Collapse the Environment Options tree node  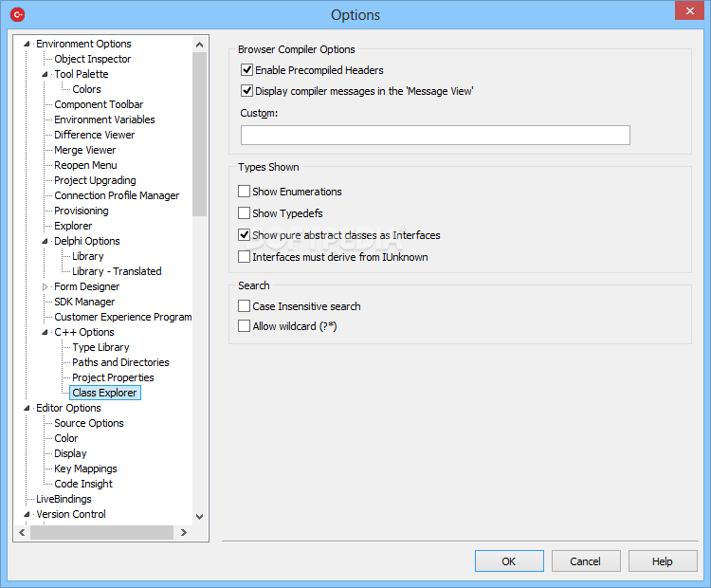pos(27,44)
